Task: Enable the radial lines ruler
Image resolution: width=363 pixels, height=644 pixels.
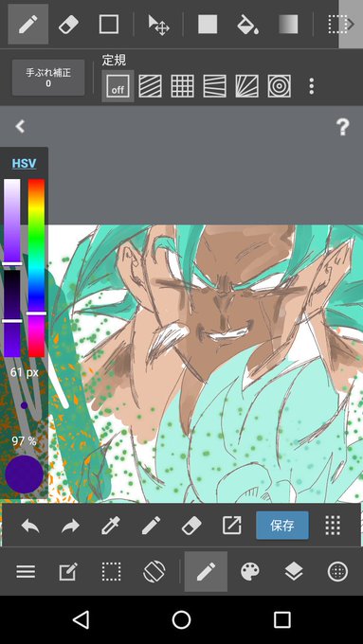Action: [247, 86]
